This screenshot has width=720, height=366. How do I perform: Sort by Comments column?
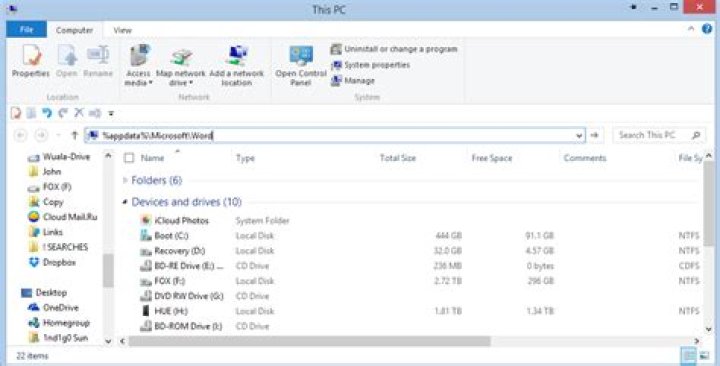tap(585, 158)
